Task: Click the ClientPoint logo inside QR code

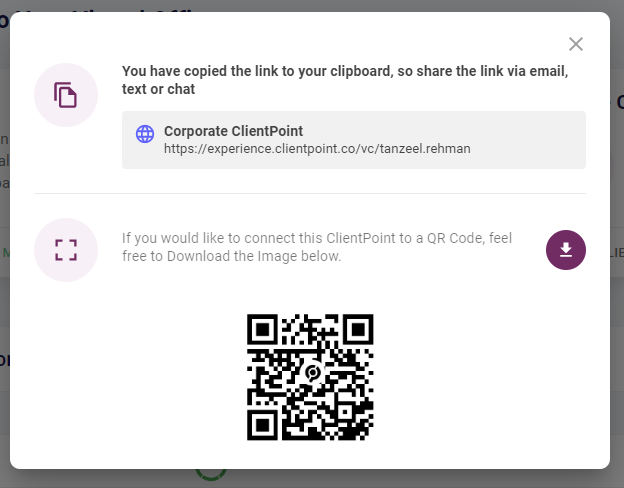Action: point(313,373)
